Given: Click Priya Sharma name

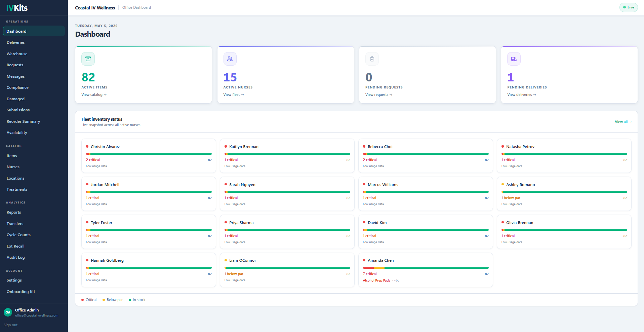Looking at the screenshot, I should click(241, 223).
